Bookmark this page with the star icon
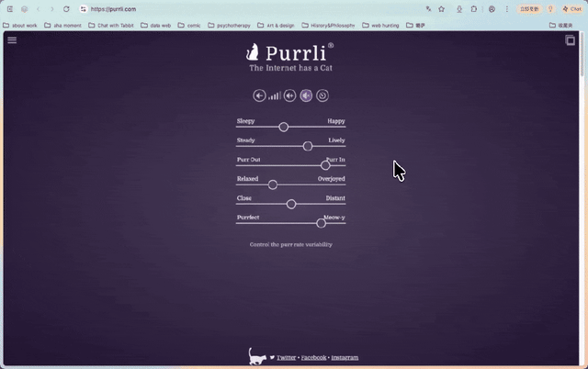The image size is (588, 369). click(441, 9)
